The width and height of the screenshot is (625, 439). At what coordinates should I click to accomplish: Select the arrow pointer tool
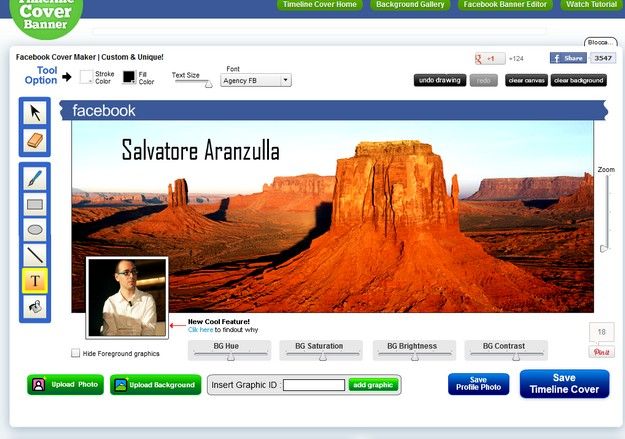35,113
